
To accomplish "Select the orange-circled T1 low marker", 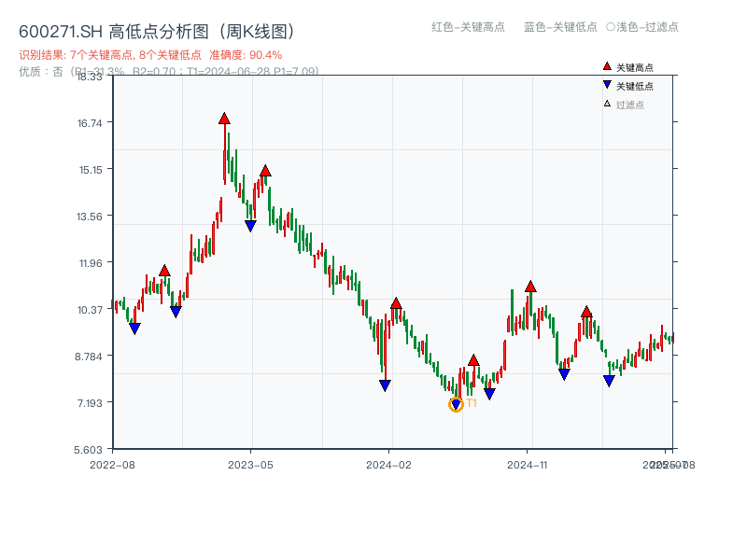I will tap(456, 405).
